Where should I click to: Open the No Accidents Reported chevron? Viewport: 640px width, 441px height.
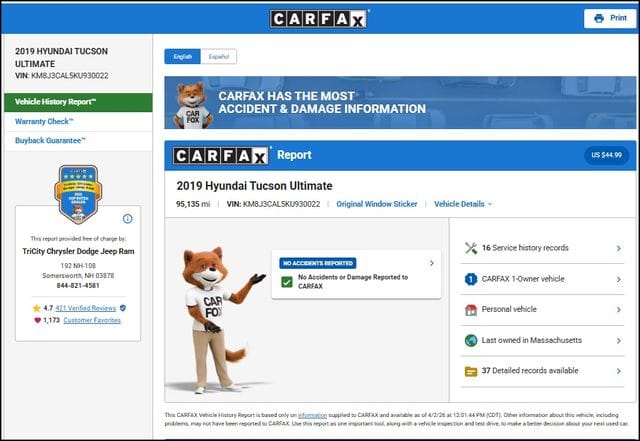pos(431,263)
